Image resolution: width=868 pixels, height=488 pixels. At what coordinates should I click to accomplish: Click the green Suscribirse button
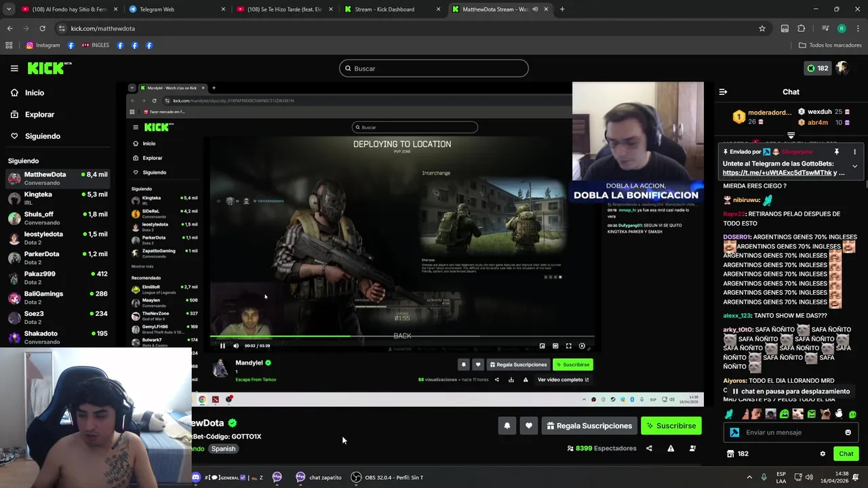(671, 426)
